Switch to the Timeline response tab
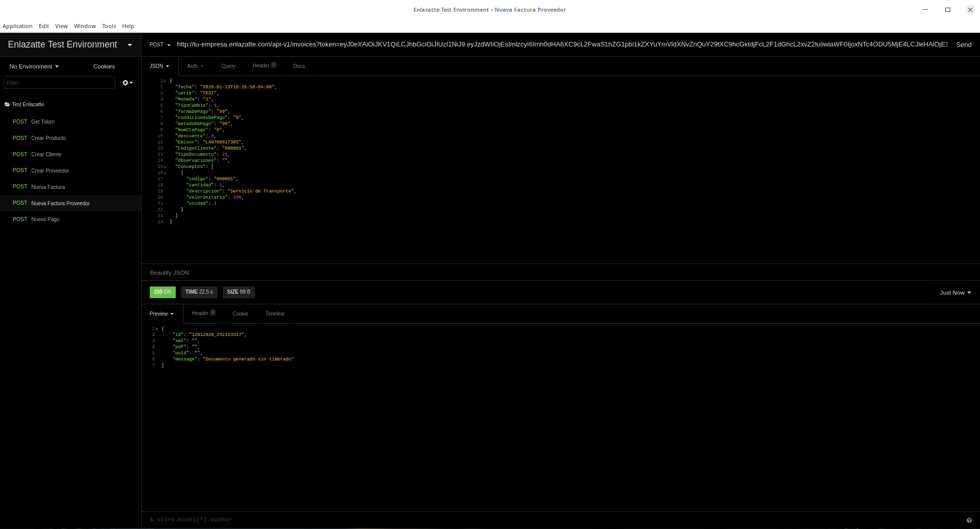Viewport: 980px width, 529px height. [274, 314]
